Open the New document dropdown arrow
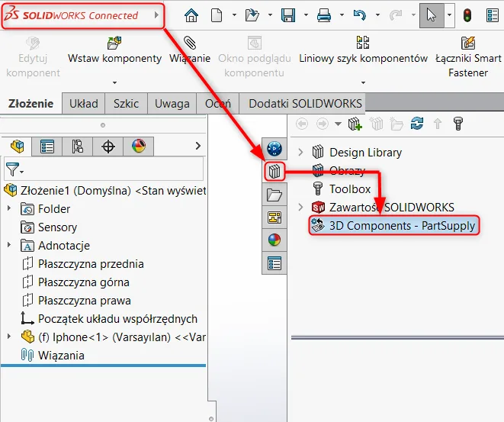504x422 pixels. [x=234, y=14]
